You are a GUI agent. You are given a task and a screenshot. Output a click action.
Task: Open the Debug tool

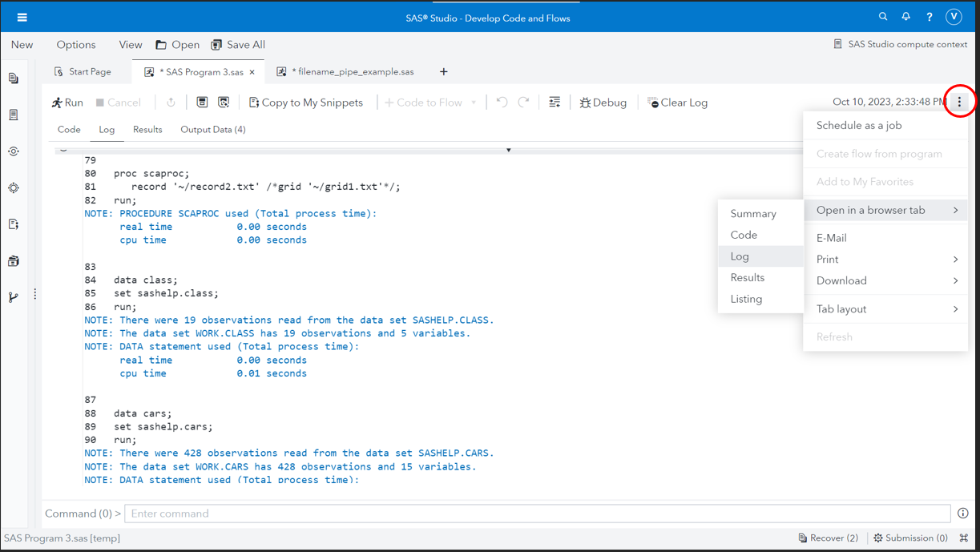[x=603, y=102]
